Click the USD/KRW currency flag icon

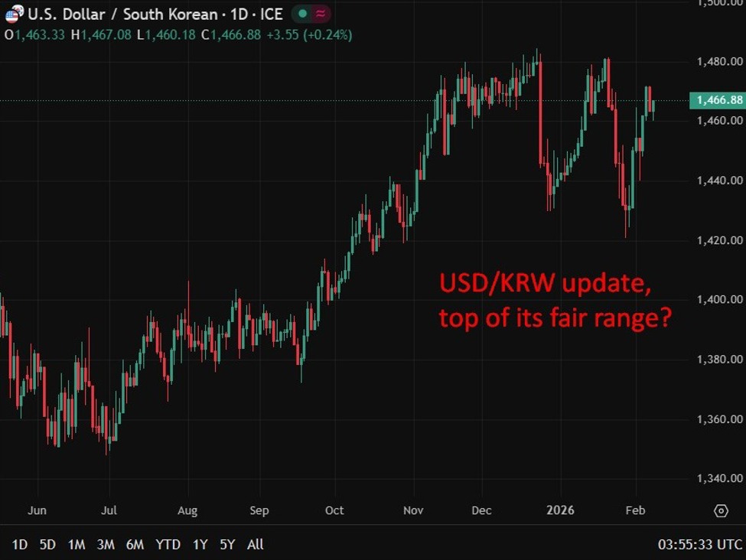click(14, 15)
